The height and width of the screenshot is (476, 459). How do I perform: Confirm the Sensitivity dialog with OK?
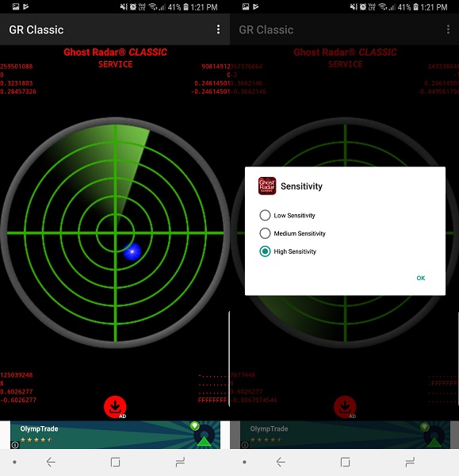tap(420, 278)
